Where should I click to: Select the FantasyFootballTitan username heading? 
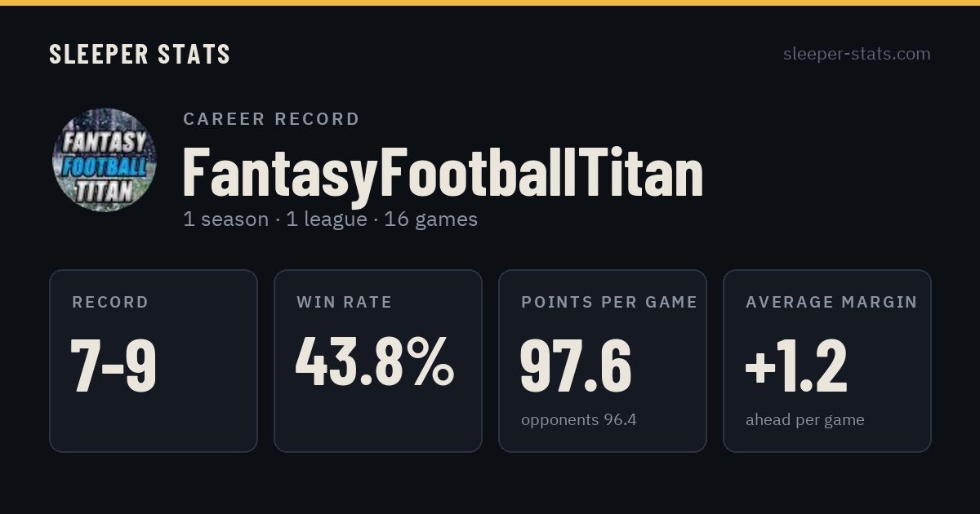pos(443,172)
